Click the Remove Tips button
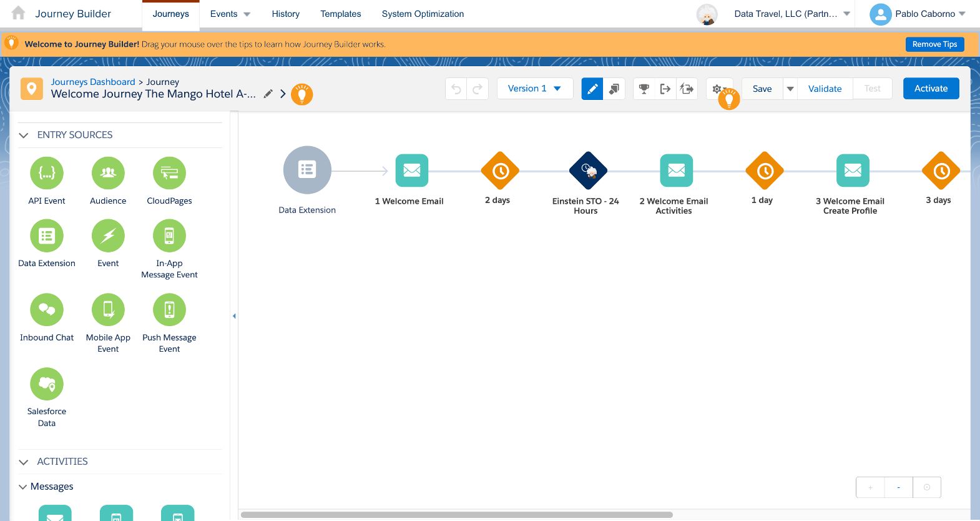The width and height of the screenshot is (980, 521). 934,44
